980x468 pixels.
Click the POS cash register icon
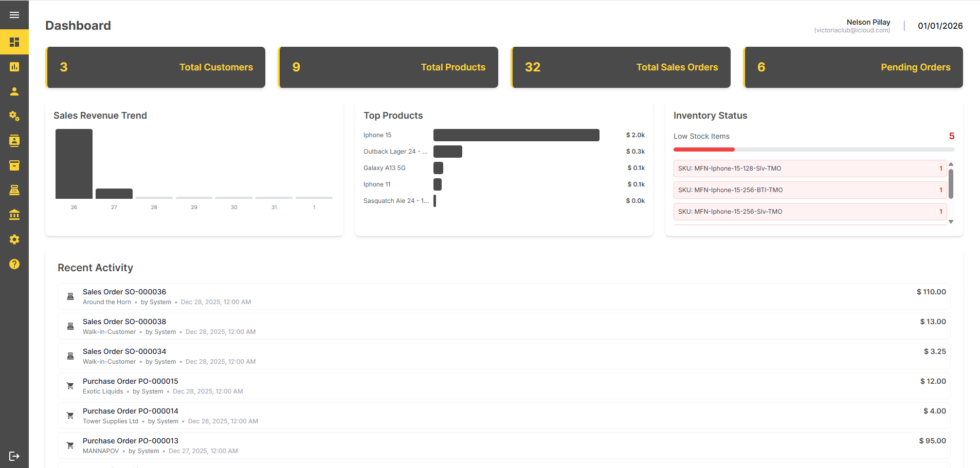[14, 190]
